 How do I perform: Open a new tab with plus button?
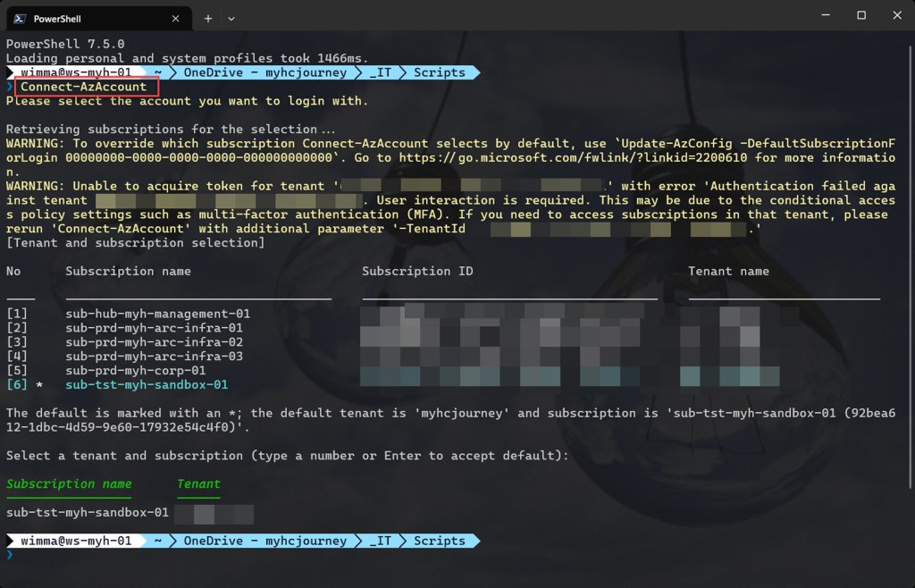208,18
